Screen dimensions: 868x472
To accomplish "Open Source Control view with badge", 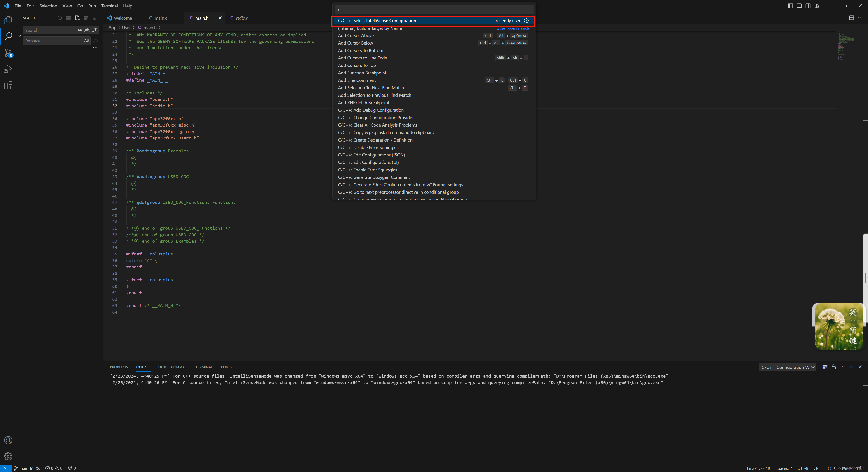I will pyautogui.click(x=8, y=53).
